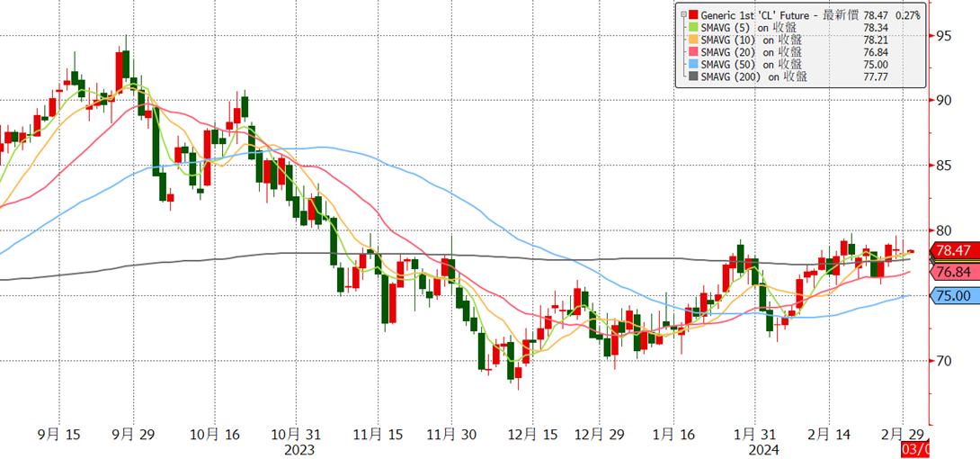Click the 70 price axis label
The height and width of the screenshot is (459, 980).
(944, 361)
